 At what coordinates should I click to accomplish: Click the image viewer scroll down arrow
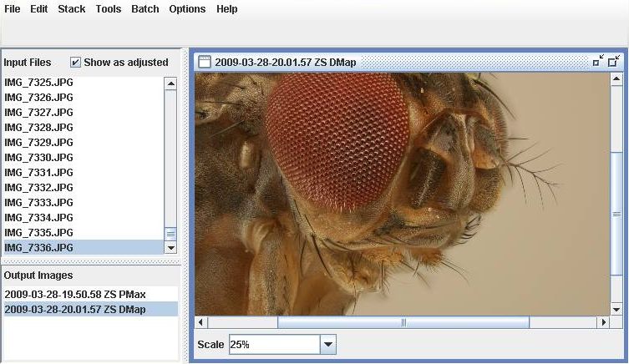tap(616, 309)
